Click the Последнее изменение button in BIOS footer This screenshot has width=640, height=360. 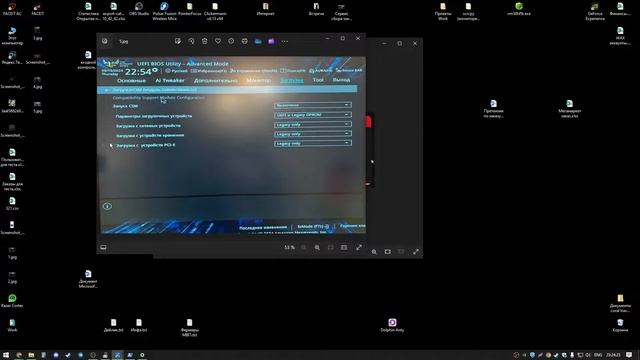[x=263, y=227]
